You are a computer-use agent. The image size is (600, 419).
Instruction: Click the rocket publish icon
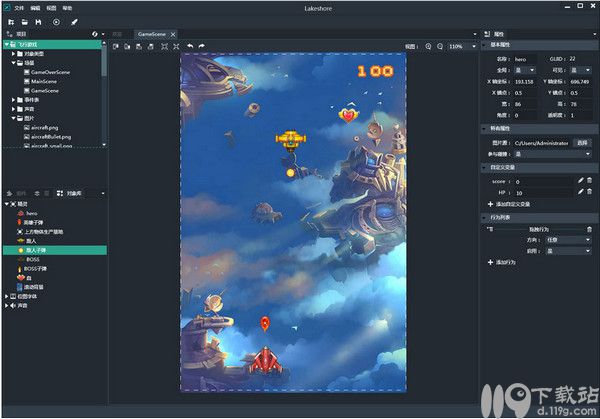[74, 22]
